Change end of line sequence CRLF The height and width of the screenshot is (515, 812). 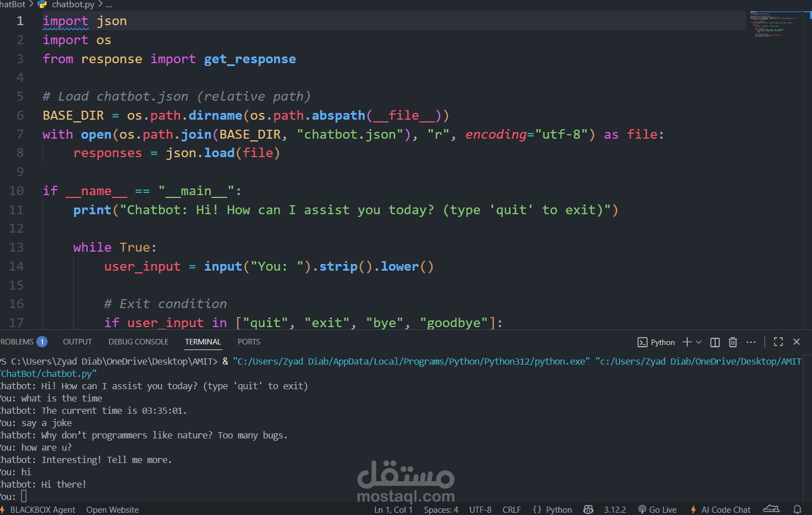point(512,509)
